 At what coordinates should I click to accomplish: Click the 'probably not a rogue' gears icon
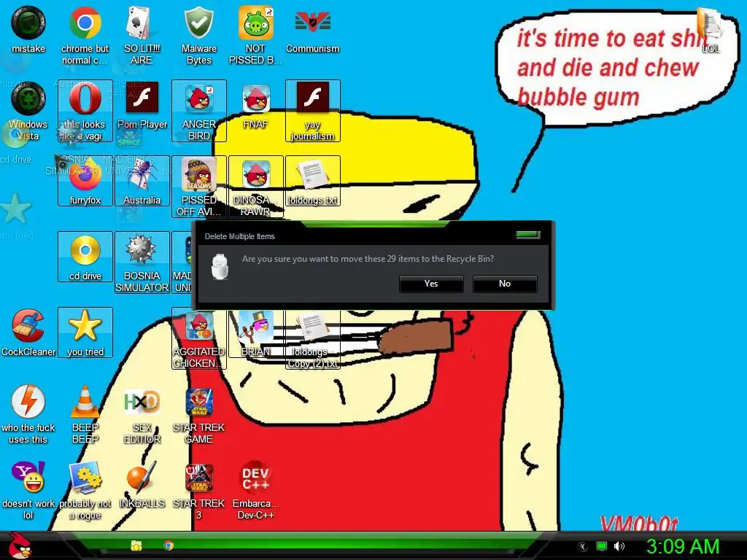(85, 491)
